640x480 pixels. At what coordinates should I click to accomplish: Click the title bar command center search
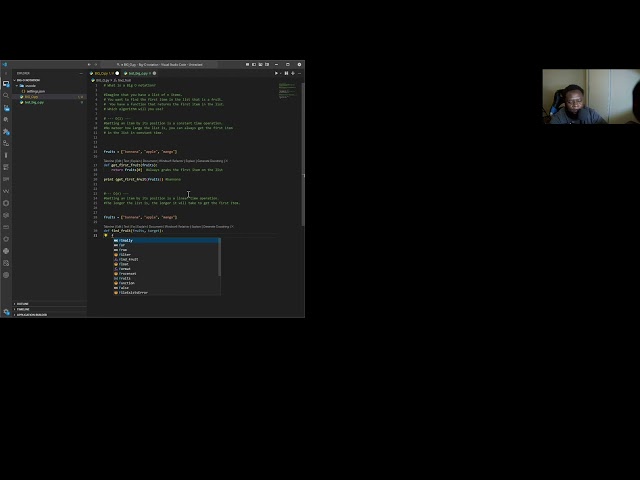click(x=160, y=64)
